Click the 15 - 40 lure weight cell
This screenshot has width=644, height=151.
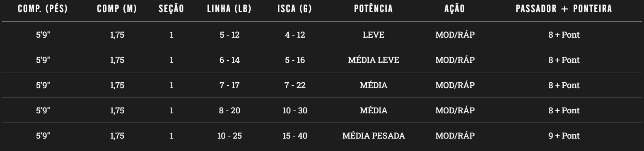click(295, 136)
